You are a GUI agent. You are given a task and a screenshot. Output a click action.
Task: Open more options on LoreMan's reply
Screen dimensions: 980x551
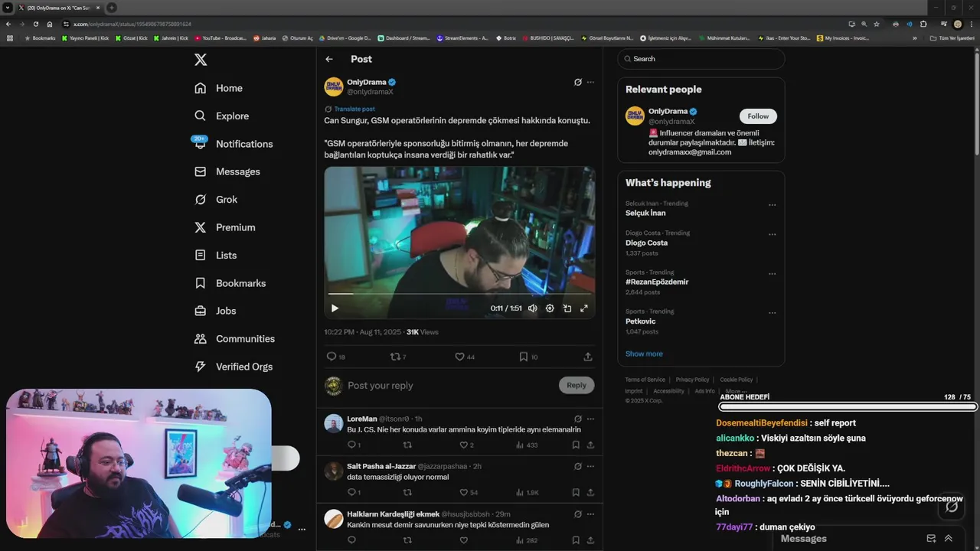(590, 419)
